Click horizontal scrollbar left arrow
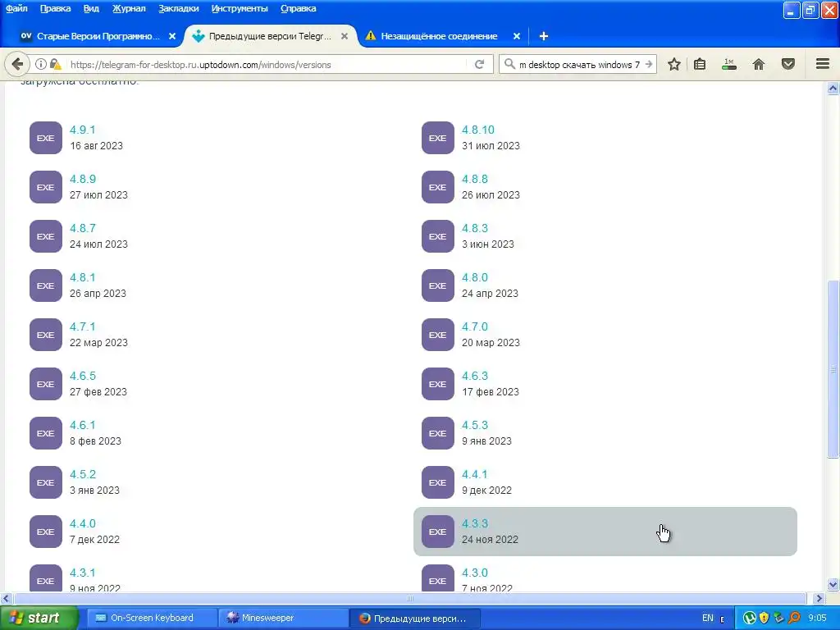Viewport: 840px width, 630px height. (x=6, y=598)
